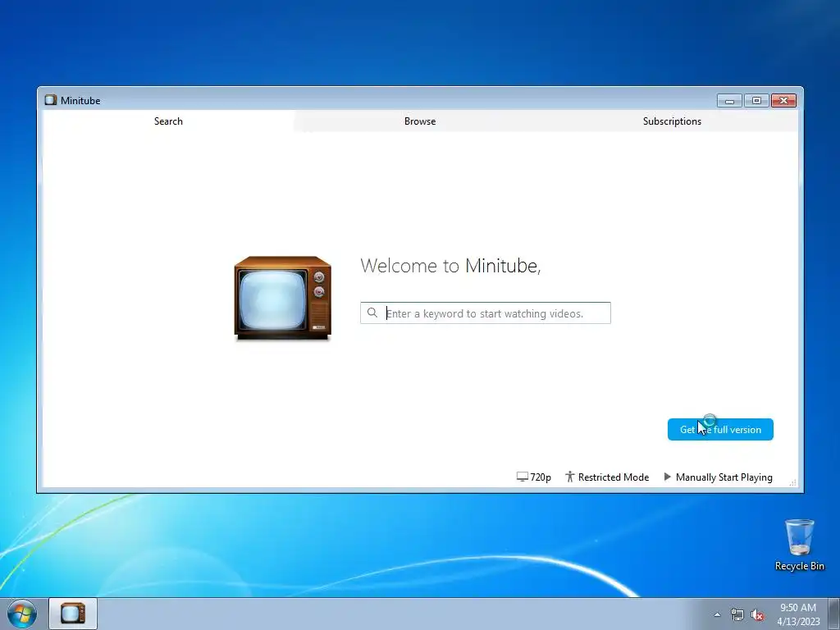The height and width of the screenshot is (630, 840).
Task: Click the Show desktop strip
Action: [833, 614]
